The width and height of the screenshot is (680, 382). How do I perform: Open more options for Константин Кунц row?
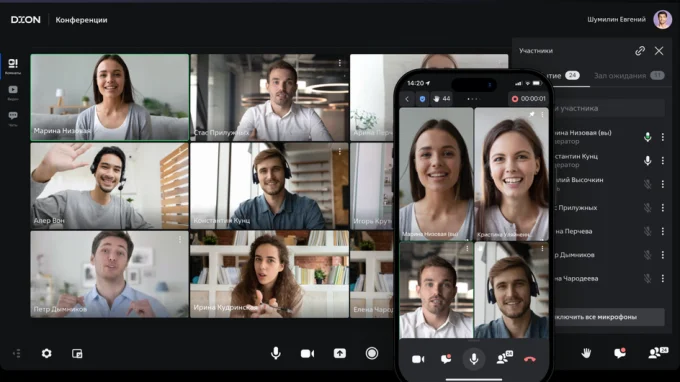tap(663, 160)
